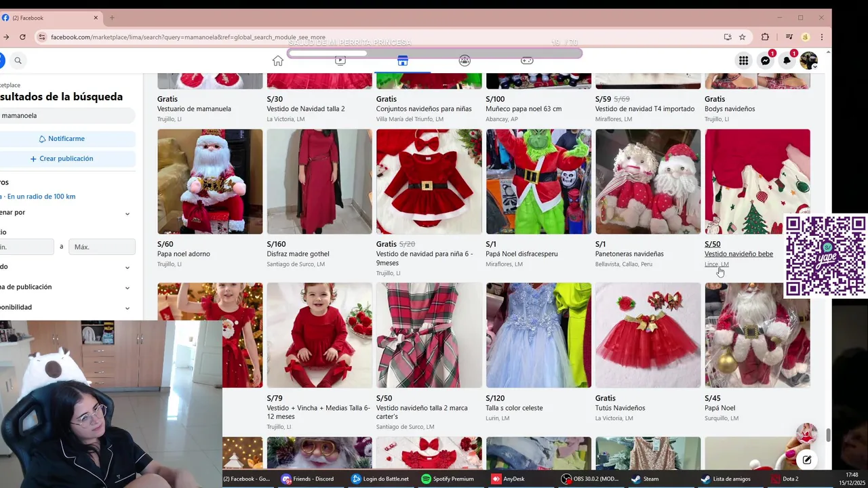Viewport: 868px width, 488px height.
Task: Open the S/45 Papá Noel listing photo
Action: coord(757,335)
